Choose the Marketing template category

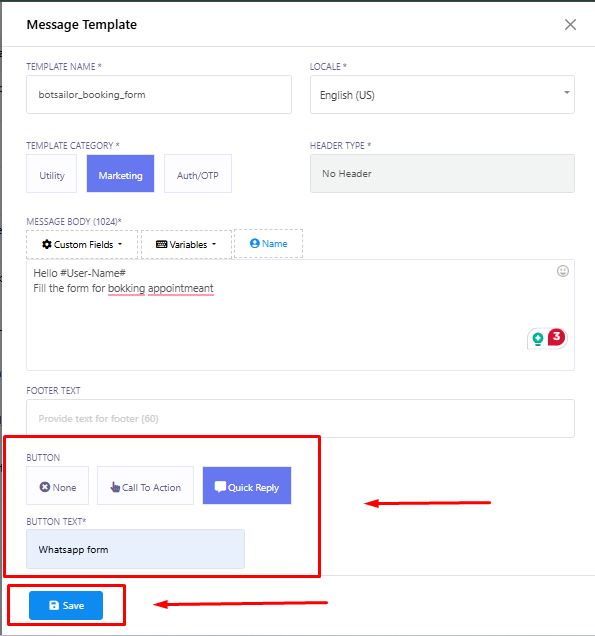tap(120, 174)
